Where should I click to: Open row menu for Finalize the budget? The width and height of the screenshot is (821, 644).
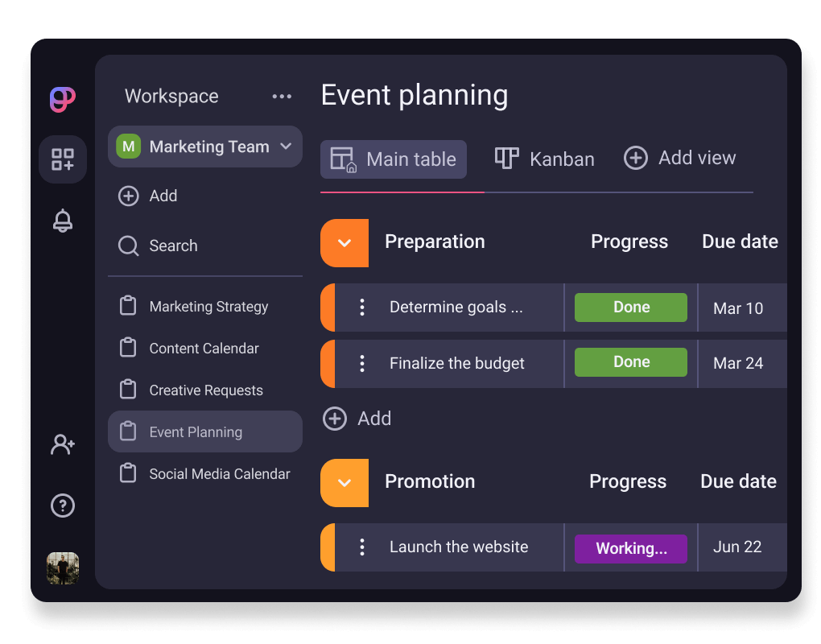[362, 363]
